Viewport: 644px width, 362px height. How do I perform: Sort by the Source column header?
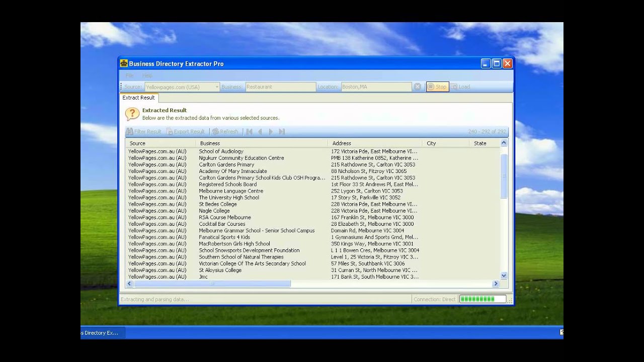click(x=160, y=143)
